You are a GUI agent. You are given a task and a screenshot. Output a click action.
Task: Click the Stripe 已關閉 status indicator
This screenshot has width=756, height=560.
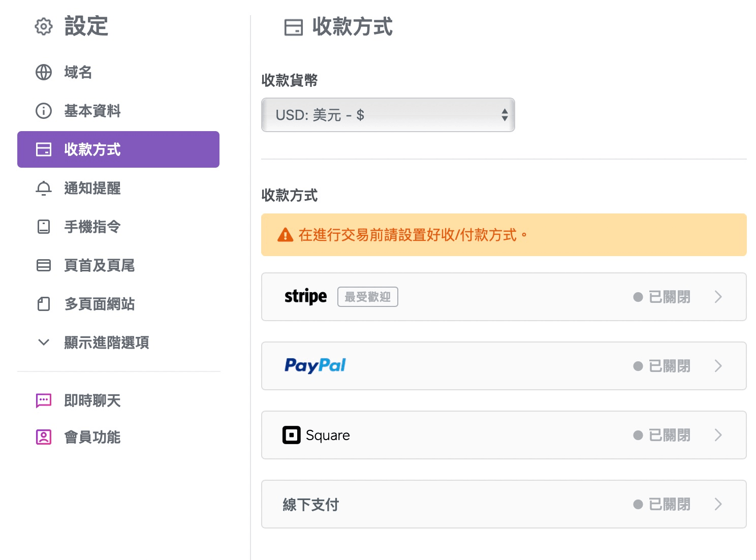pos(662,297)
